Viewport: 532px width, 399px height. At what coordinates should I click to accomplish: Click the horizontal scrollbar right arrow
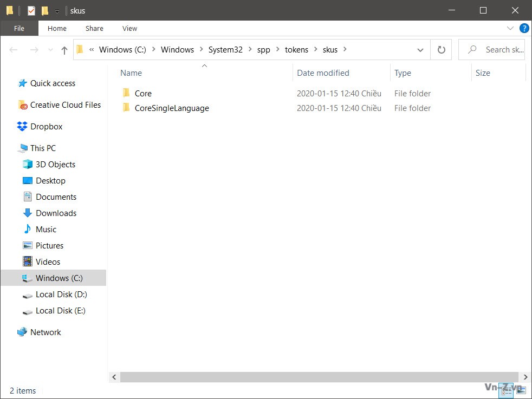(525, 377)
